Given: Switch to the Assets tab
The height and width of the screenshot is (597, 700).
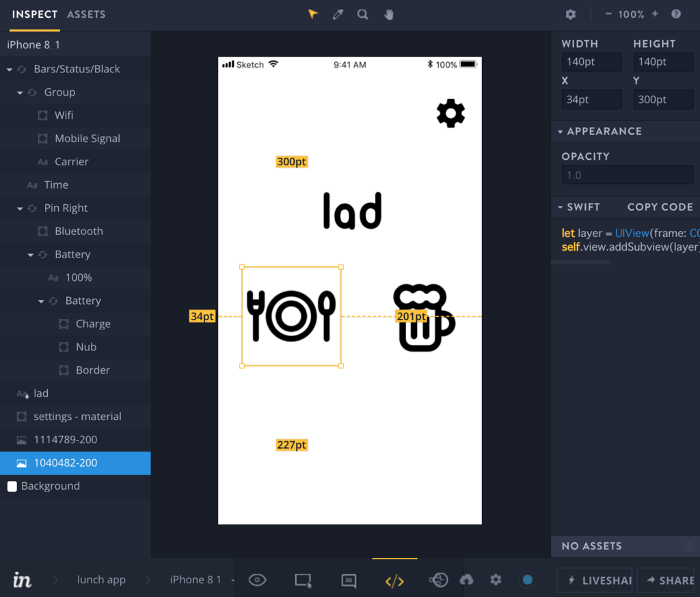Looking at the screenshot, I should [x=86, y=14].
